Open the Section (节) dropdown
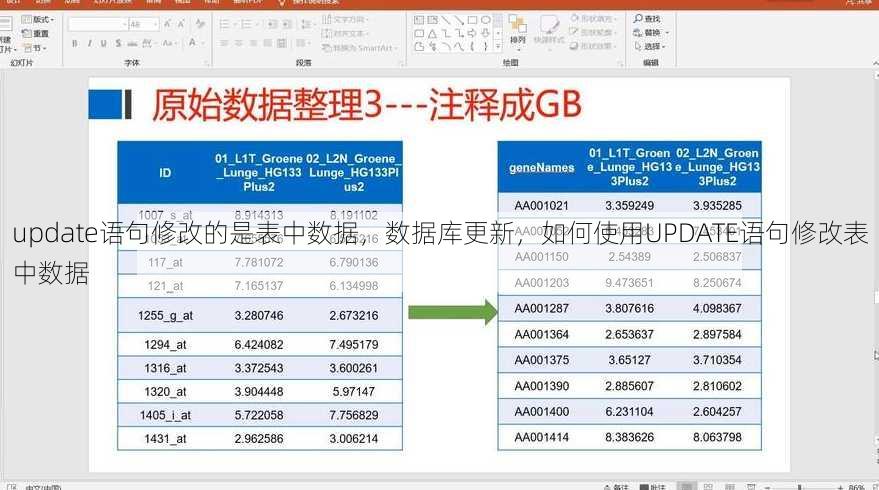Viewport: 879px width, 490px height. point(35,48)
